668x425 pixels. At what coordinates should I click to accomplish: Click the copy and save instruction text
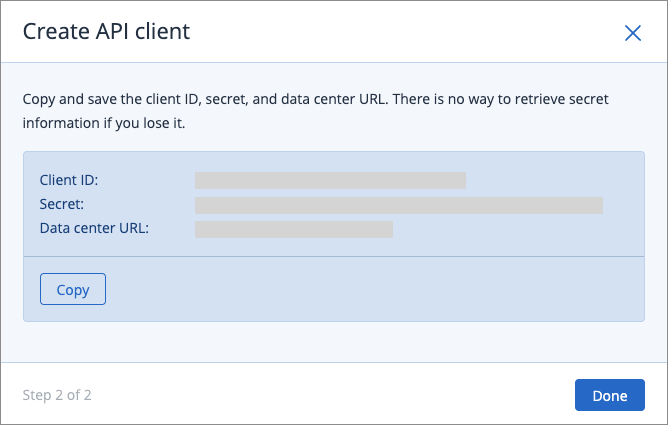pyautogui.click(x=315, y=111)
